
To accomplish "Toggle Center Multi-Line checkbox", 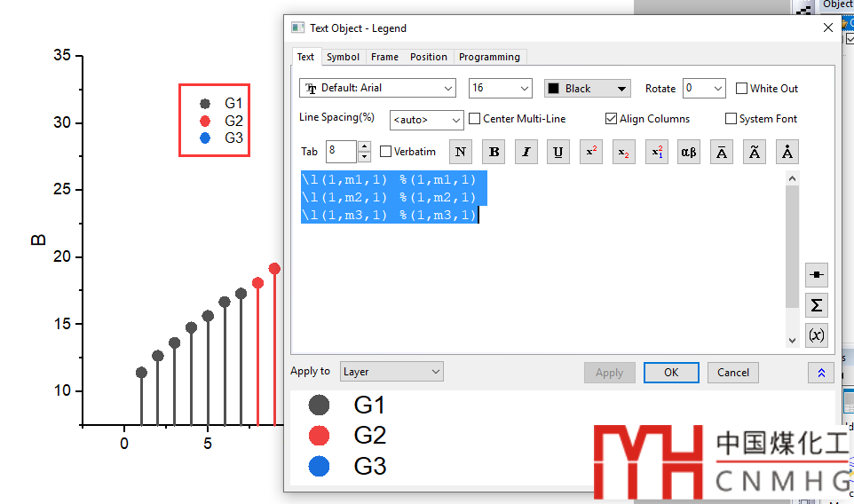I will [474, 119].
